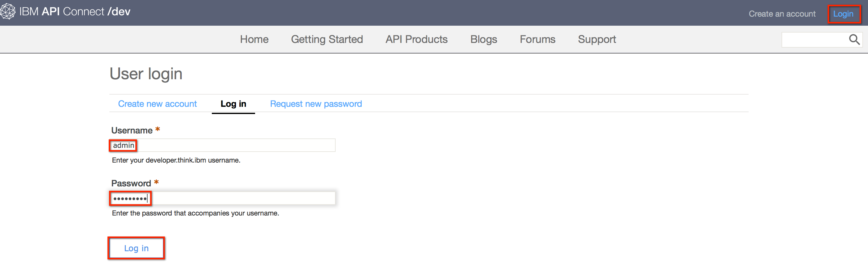The image size is (868, 265).
Task: Focus the Password input field
Action: [222, 198]
